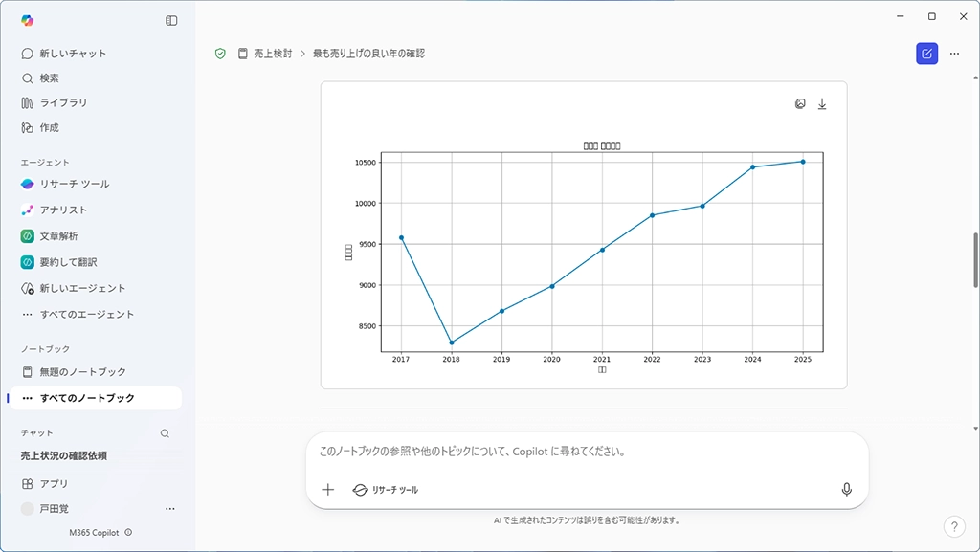
Task: Start a 新しいチャット from the sidebar
Action: point(73,54)
